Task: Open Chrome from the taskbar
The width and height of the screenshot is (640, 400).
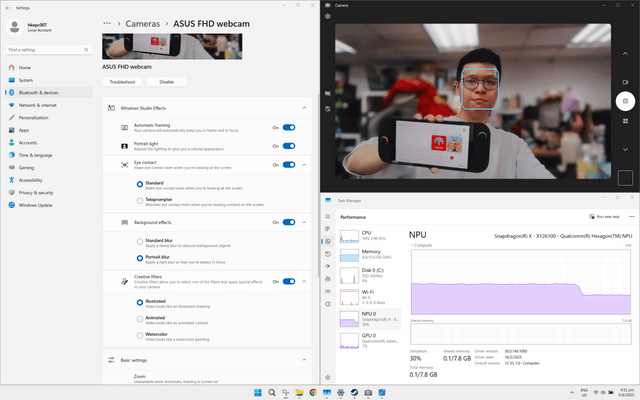Action: click(x=313, y=393)
